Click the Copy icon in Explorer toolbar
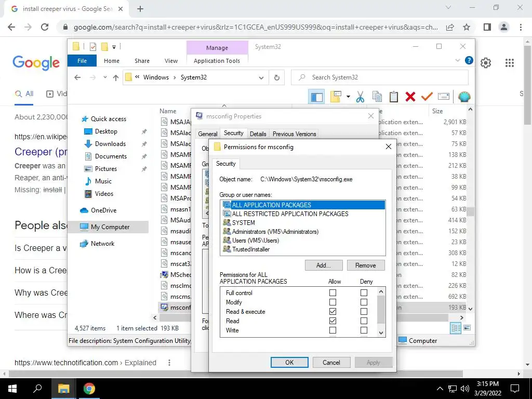The image size is (532, 399). click(x=377, y=97)
